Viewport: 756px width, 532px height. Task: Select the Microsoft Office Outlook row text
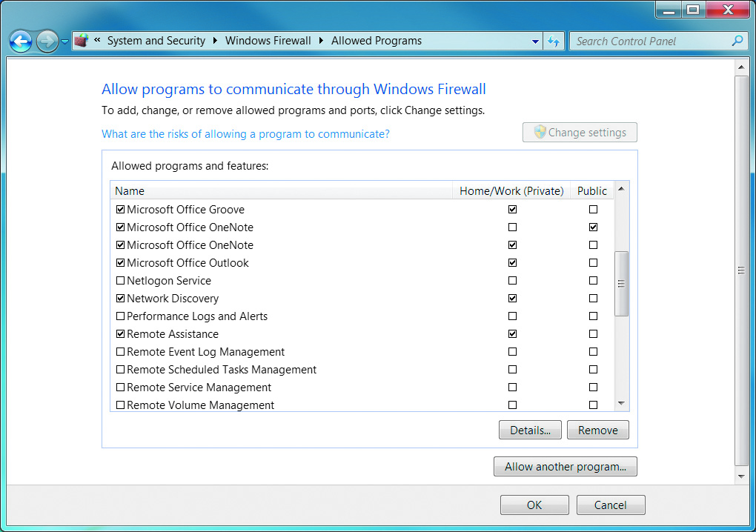(x=188, y=263)
